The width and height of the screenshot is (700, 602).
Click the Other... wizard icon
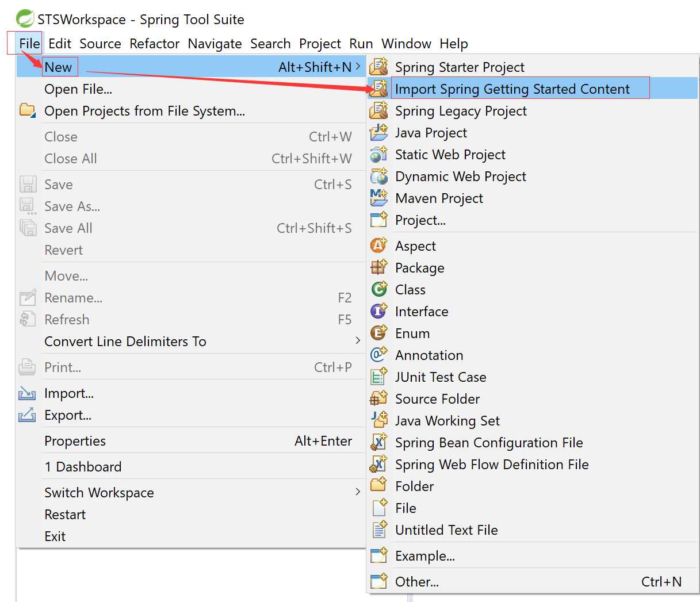click(x=378, y=581)
